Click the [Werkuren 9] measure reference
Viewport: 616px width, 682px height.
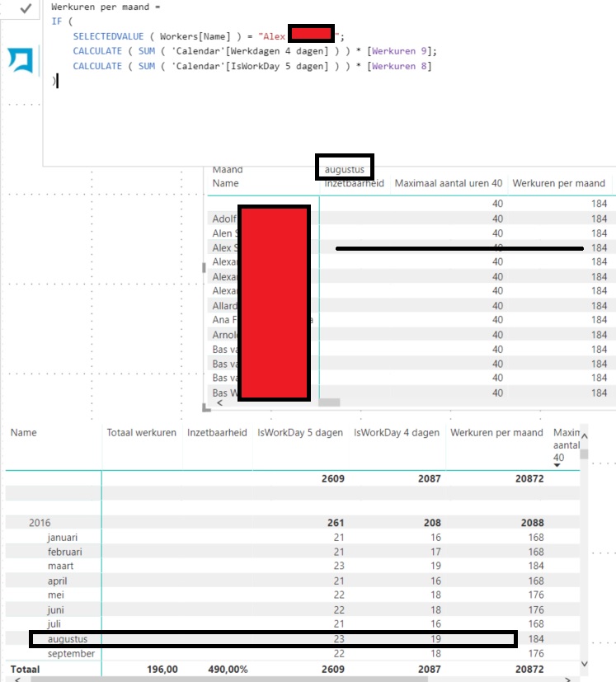click(x=399, y=51)
